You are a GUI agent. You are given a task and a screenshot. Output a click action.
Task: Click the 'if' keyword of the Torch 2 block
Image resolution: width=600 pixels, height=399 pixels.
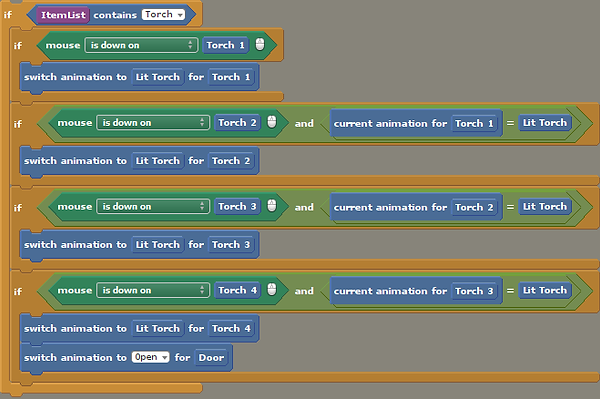(18, 124)
